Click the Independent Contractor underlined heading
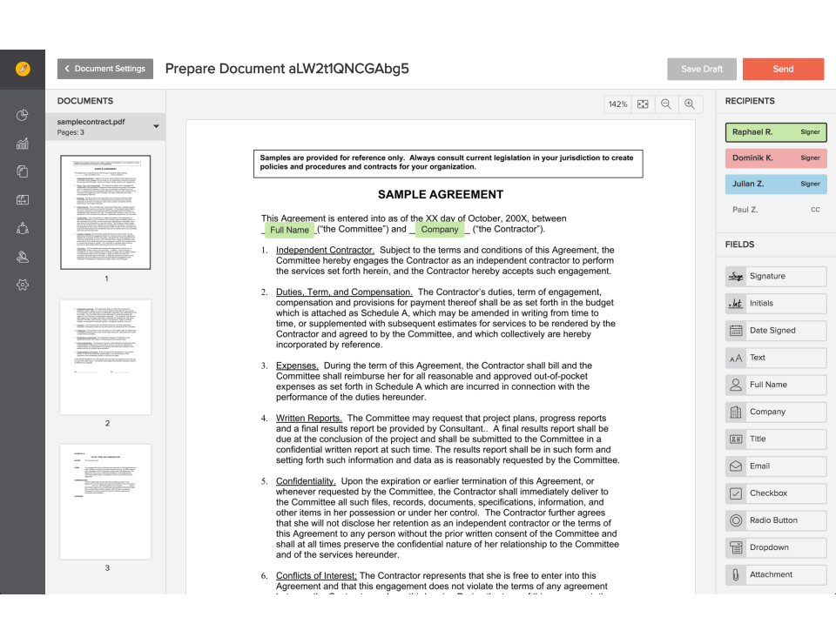836x644 pixels. coord(325,251)
